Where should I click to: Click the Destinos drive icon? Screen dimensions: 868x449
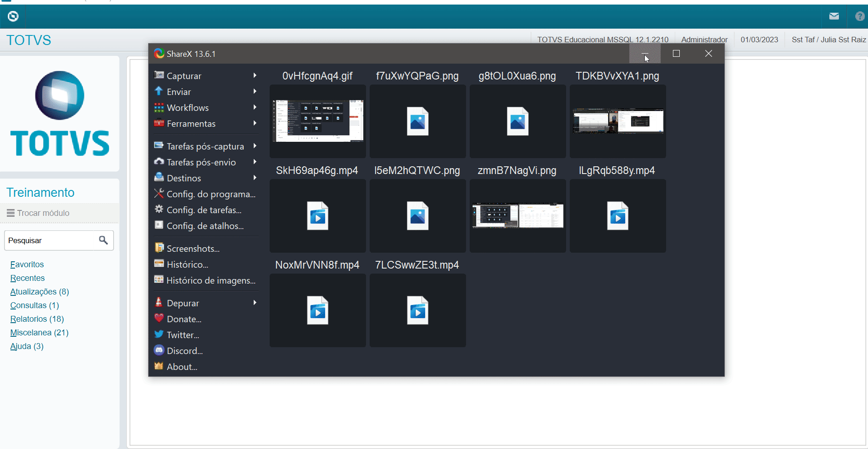tap(159, 177)
